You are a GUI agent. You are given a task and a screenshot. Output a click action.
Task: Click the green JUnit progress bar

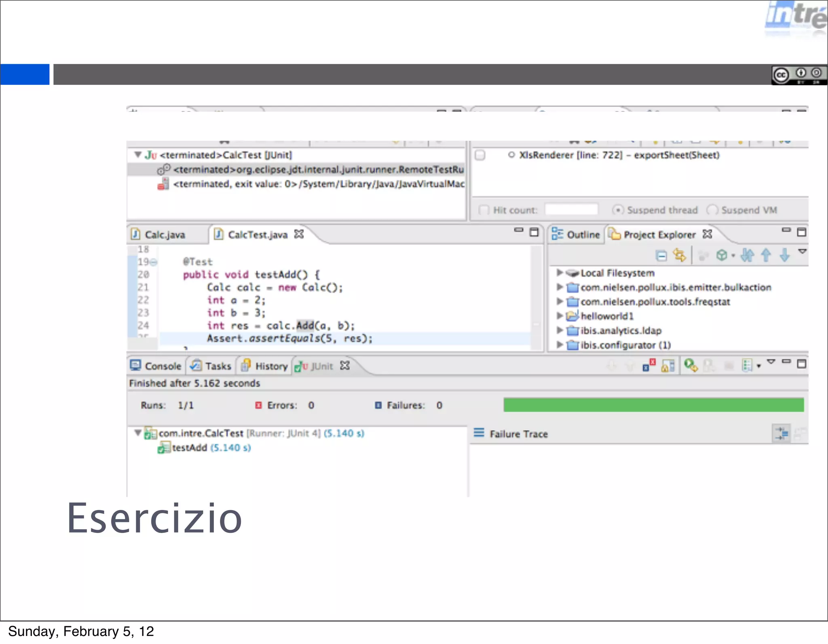653,405
